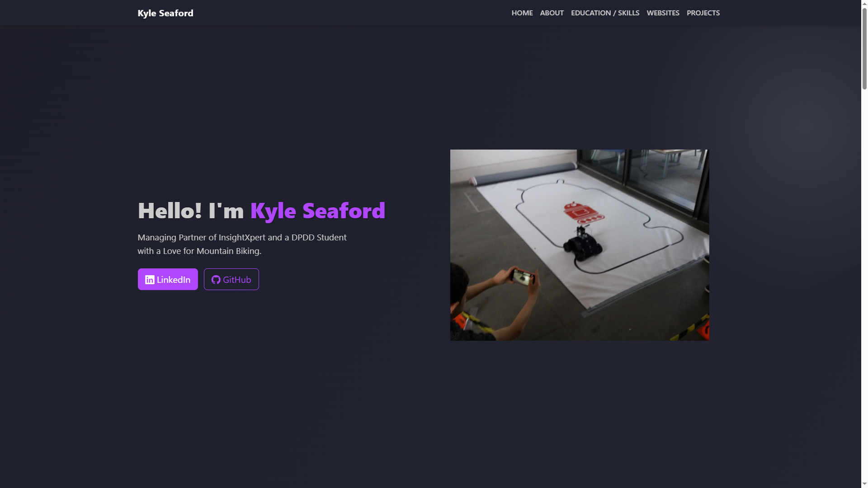Click the robot track hero photo
Screen dimensions: 868x488
click(x=579, y=244)
